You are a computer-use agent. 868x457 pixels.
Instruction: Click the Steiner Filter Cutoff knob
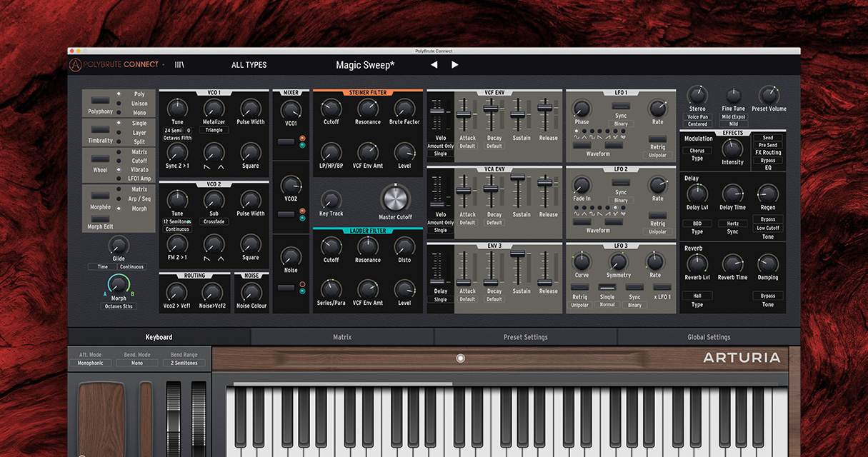[x=331, y=108]
